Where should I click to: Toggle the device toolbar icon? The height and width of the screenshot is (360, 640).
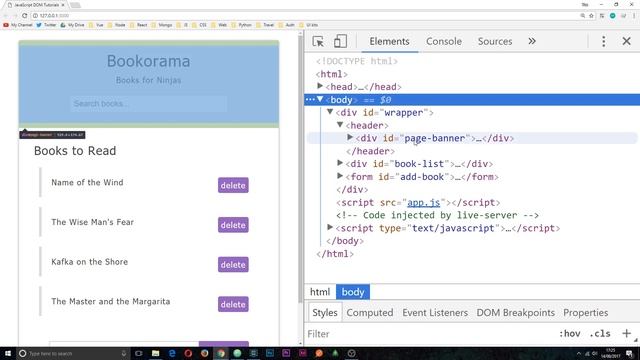(x=340, y=41)
